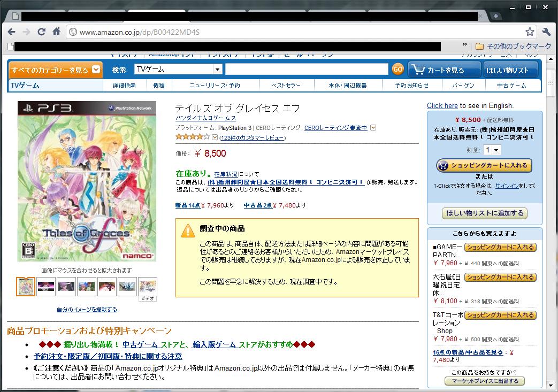
Task: Click the バンダイナムコゲームス publisher link
Action: coord(205,118)
